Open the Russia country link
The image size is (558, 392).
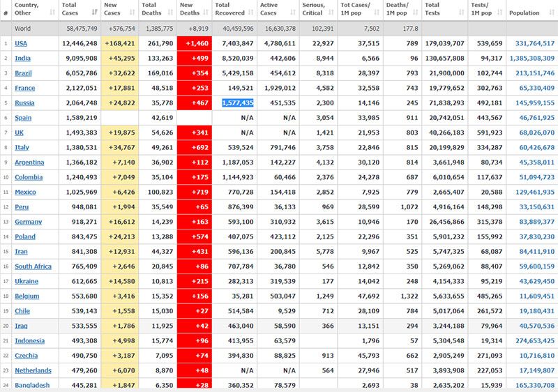[24, 103]
